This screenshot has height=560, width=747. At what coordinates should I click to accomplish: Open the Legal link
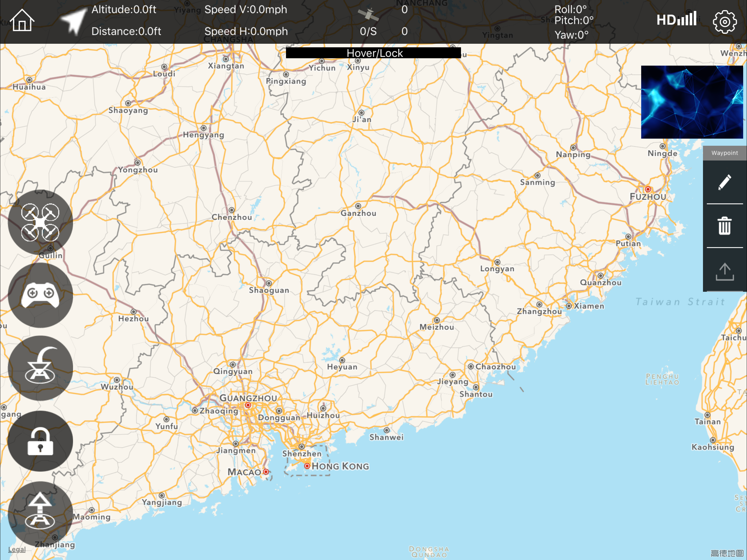(17, 550)
